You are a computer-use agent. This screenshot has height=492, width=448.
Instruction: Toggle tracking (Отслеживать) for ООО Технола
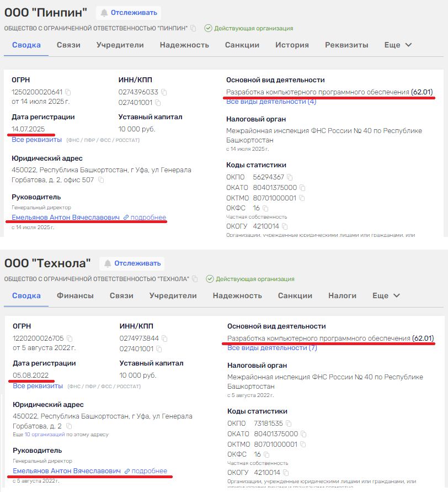pos(131,263)
